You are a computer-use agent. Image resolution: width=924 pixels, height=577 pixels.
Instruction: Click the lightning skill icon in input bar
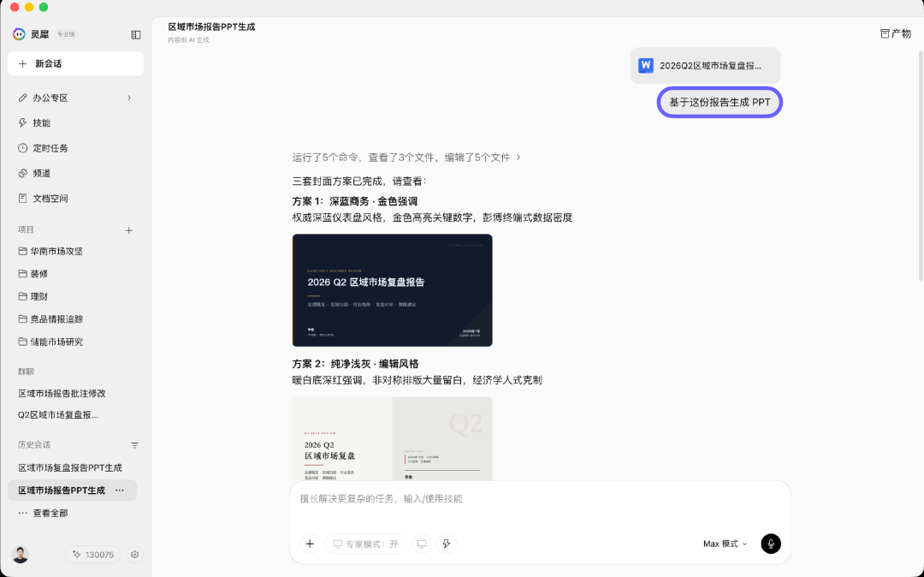(447, 544)
